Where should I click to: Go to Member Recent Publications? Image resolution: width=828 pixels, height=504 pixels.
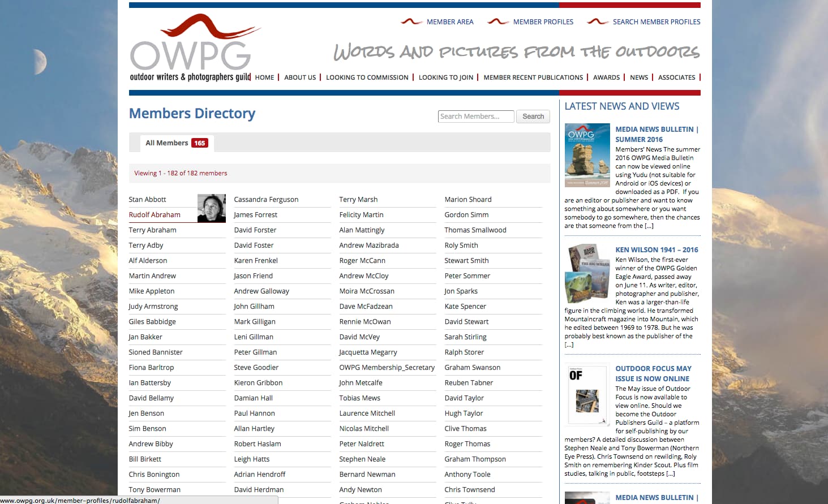[533, 77]
